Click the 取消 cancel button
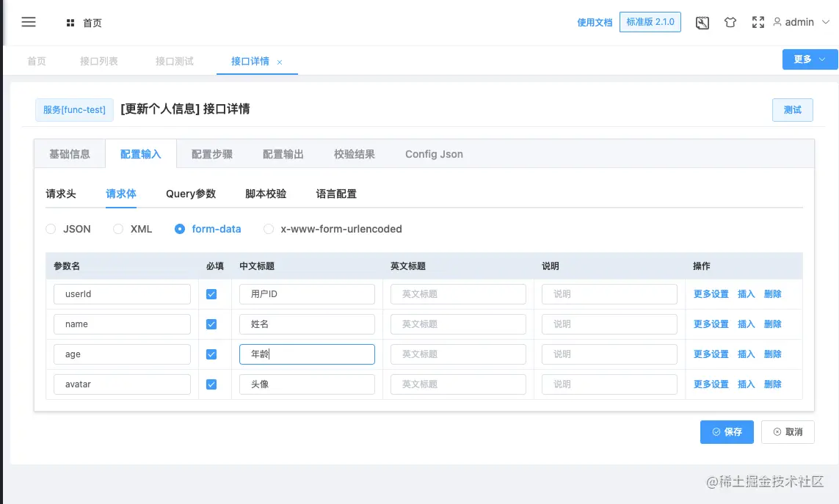 [788, 432]
